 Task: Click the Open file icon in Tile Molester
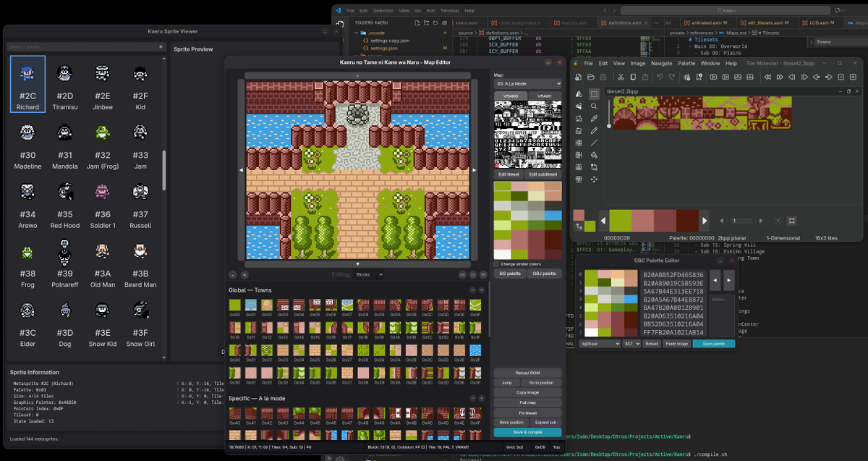click(x=591, y=77)
